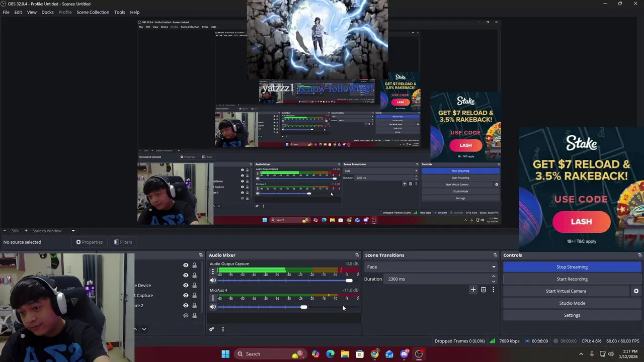Click the Properties button under preview

point(89,242)
